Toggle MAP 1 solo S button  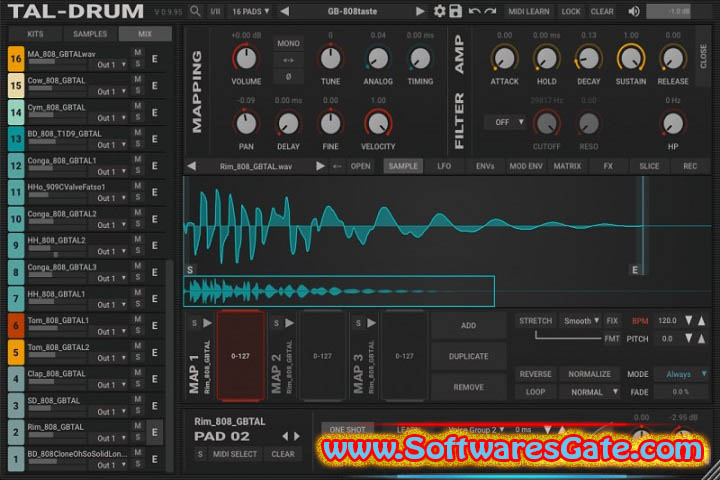click(194, 323)
